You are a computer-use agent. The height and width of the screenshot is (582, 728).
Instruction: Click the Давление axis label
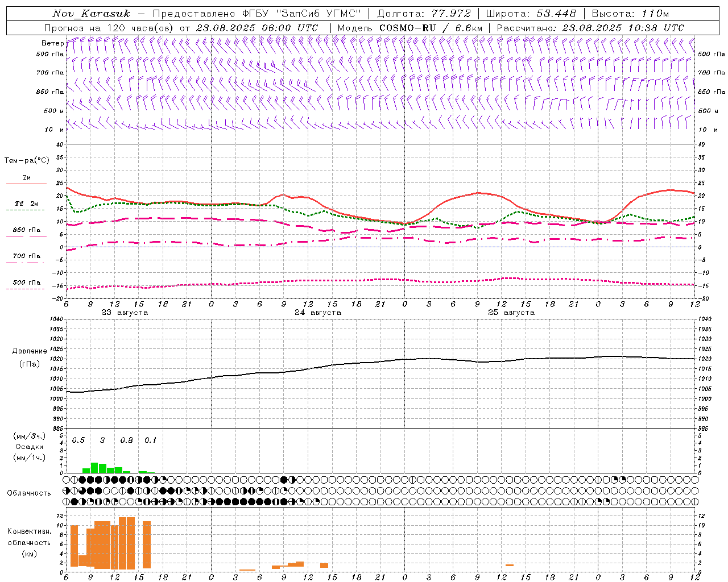(x=30, y=351)
